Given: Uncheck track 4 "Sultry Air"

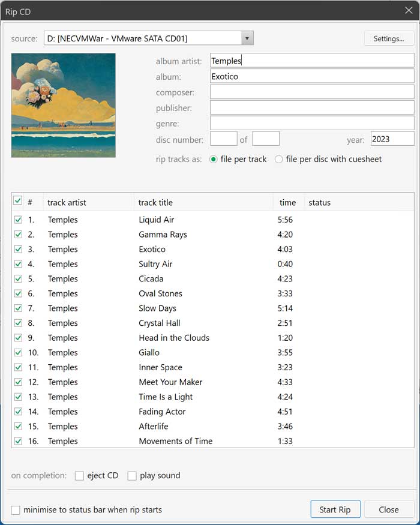Looking at the screenshot, I should tap(17, 264).
